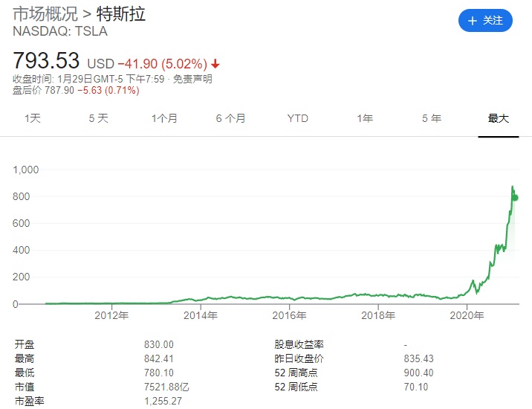This screenshot has width=532, height=409.
Task: Click the 2012年 axis label
Action: [111, 315]
